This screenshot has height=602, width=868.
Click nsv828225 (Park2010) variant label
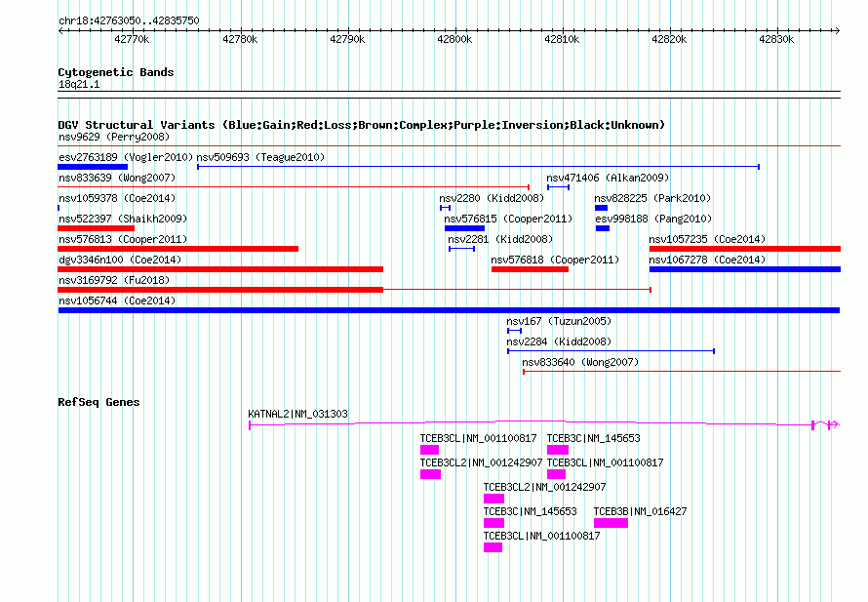click(x=652, y=198)
